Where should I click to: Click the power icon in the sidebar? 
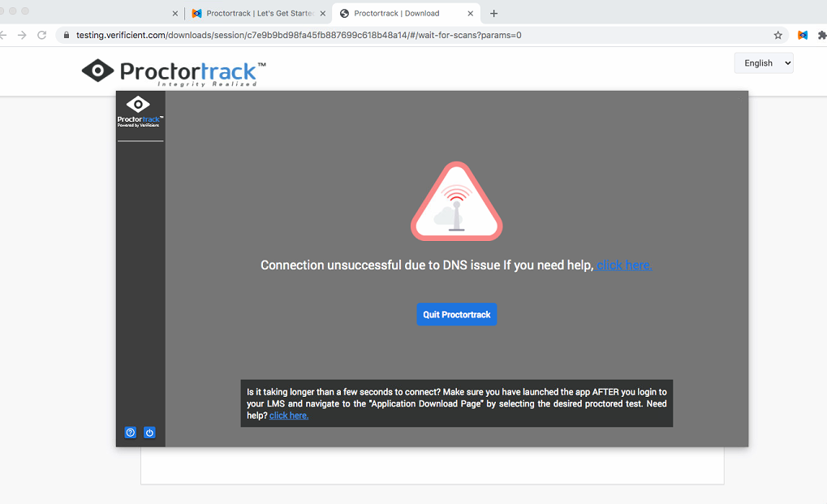coord(150,433)
